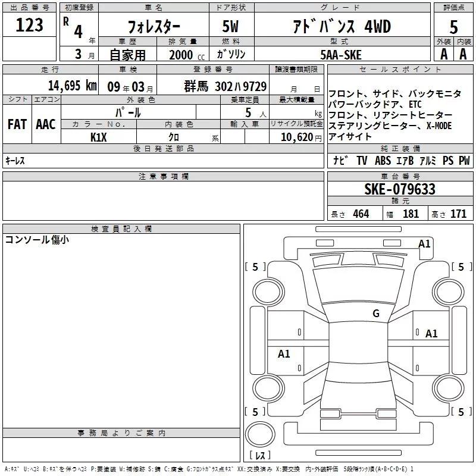This screenshot has height=476, width=476.
Task: Select the grade "アドバンス 4WD"
Action: (342, 26)
